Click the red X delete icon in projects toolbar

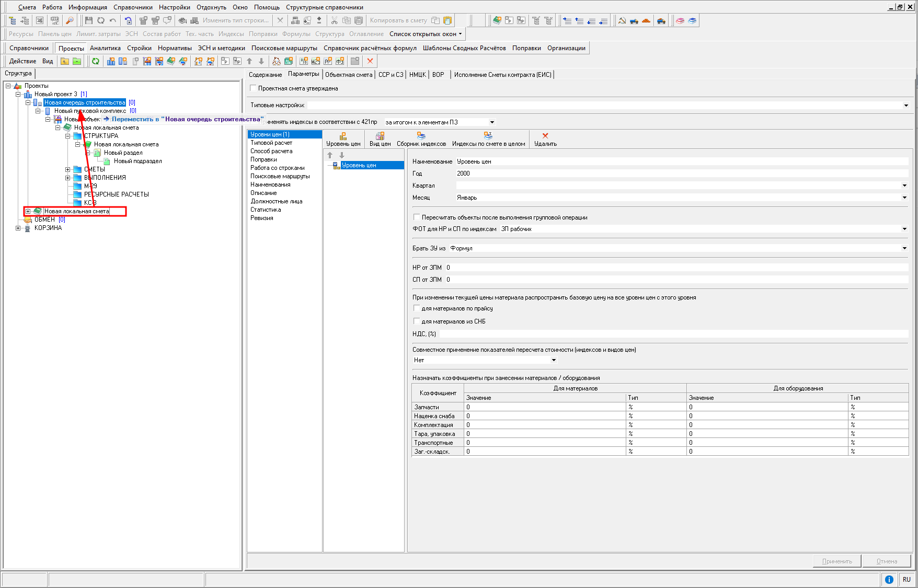pyautogui.click(x=370, y=61)
